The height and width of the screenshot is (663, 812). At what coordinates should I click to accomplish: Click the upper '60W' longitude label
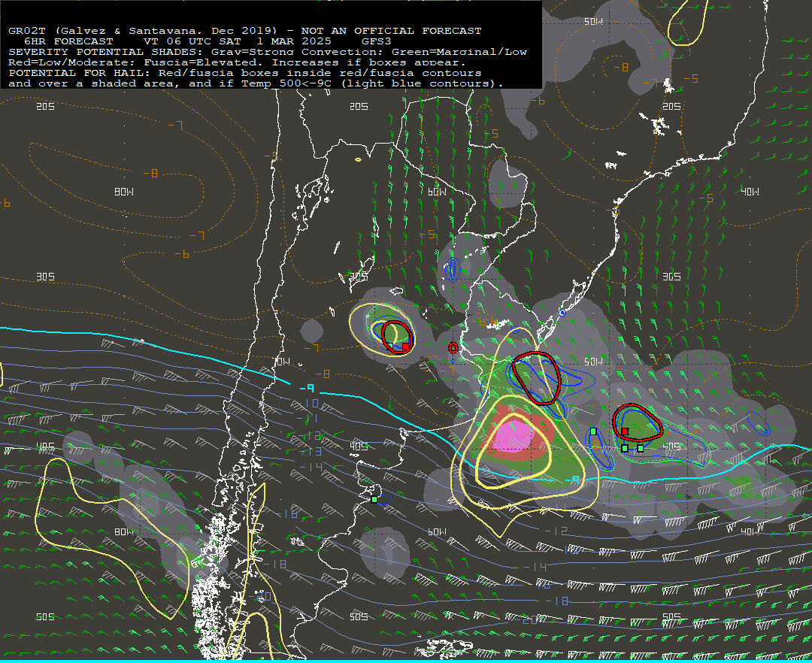[437, 192]
